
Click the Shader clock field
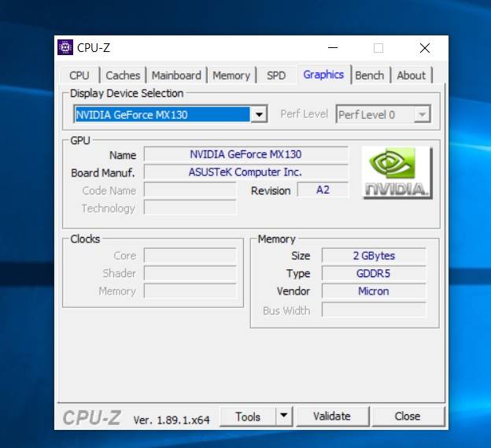[x=190, y=273]
